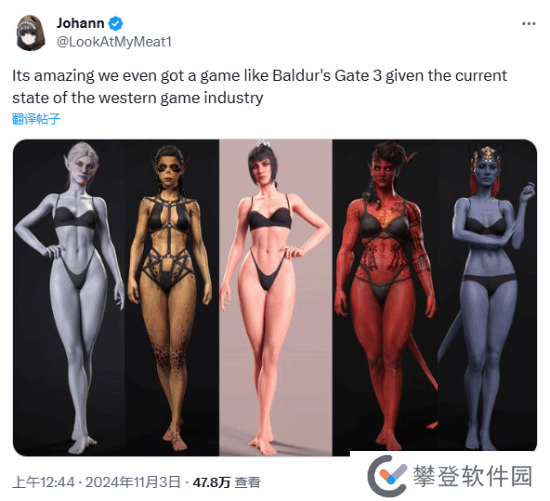The image size is (550, 501).
Task: Open the white-haired grey elf character image
Action: click(69, 298)
